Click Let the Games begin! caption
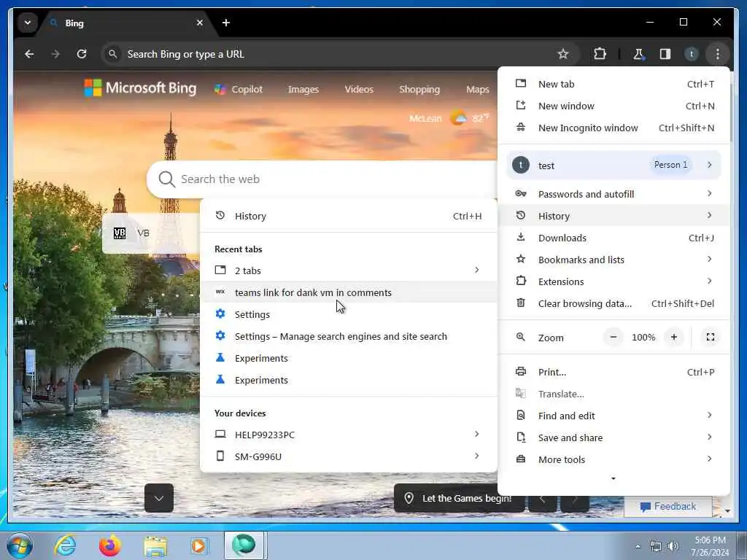 click(460, 498)
